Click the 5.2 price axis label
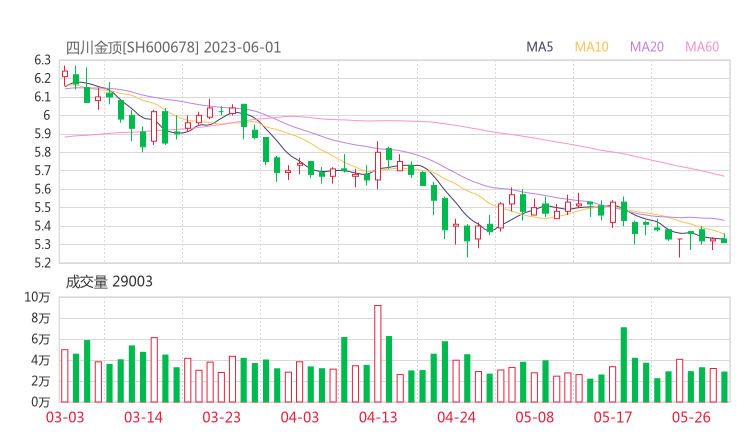The width and height of the screenshot is (740, 440). (x=42, y=262)
